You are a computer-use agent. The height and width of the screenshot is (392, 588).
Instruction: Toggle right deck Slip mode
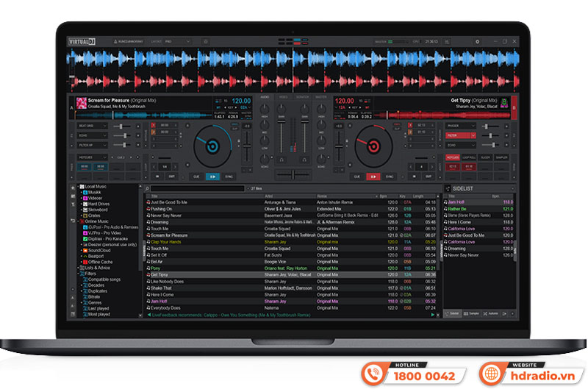(397, 128)
